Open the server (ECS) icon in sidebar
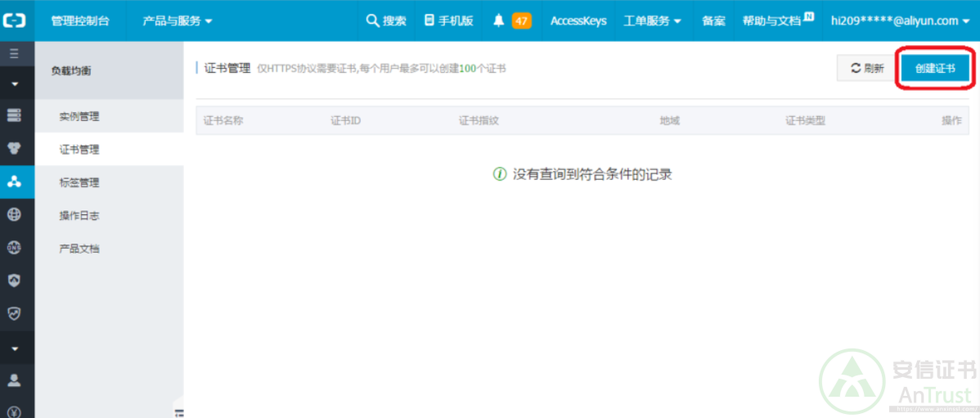980x418 pixels. (x=14, y=115)
